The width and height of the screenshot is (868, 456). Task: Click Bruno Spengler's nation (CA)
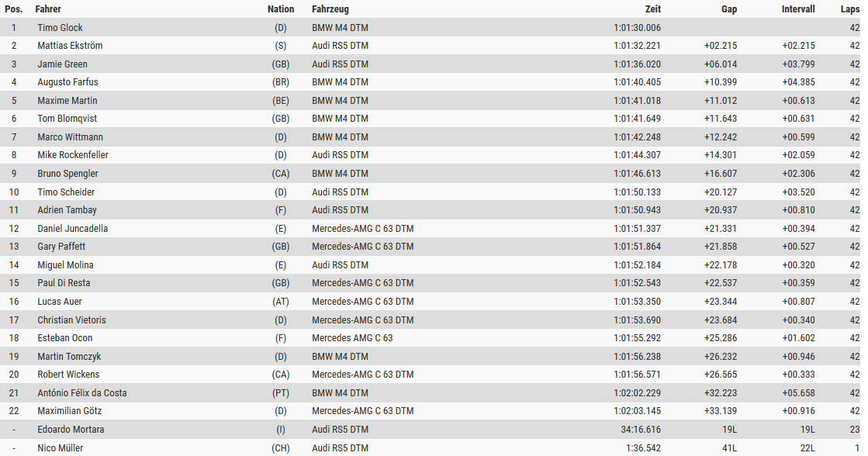coord(281,174)
